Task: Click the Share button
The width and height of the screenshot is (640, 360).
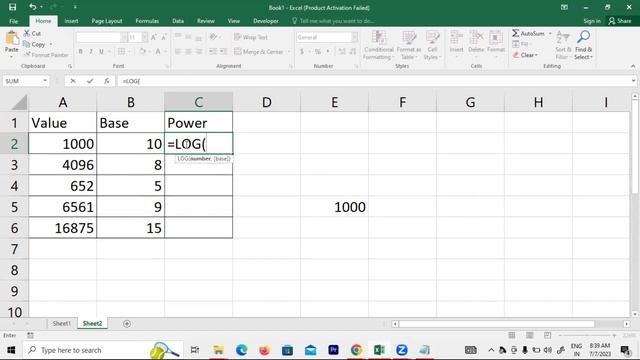Action: pyautogui.click(x=620, y=21)
